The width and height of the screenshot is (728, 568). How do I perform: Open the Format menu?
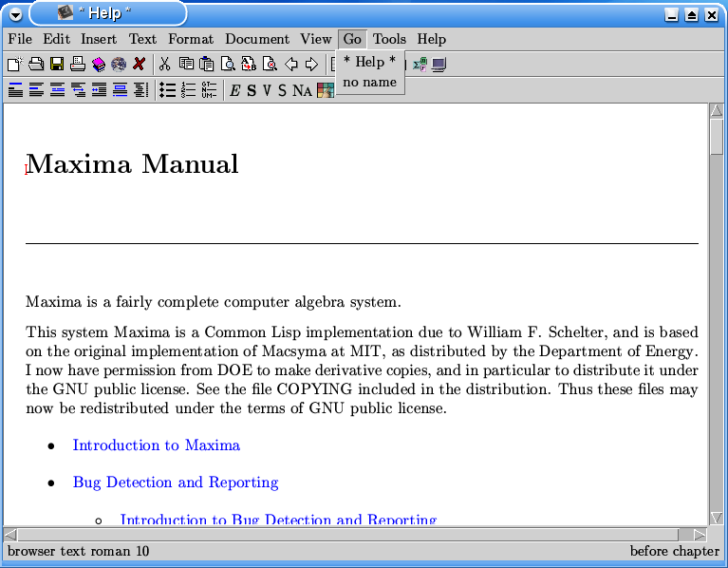191,39
